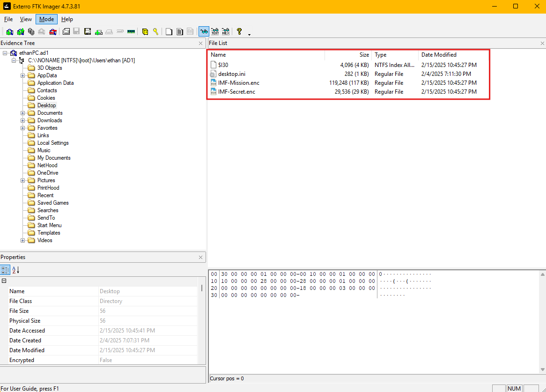Image resolution: width=546 pixels, height=392 pixels.
Task: Open help via the question mark icon
Action: click(239, 31)
